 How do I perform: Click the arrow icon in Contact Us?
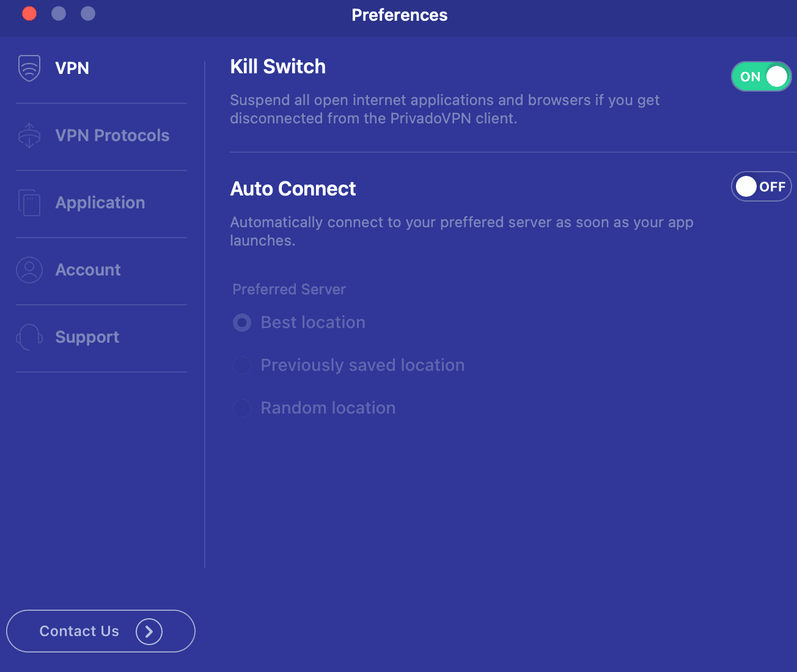click(149, 631)
